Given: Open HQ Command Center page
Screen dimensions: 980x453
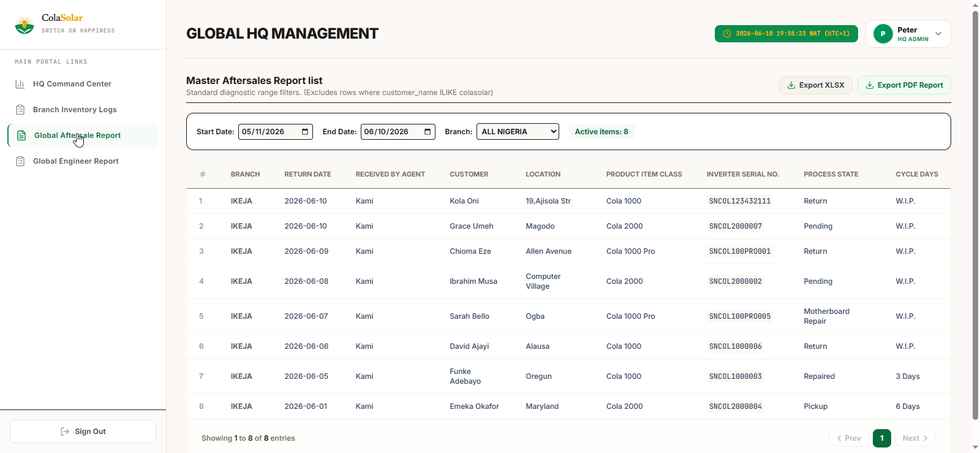Looking at the screenshot, I should tap(83, 84).
